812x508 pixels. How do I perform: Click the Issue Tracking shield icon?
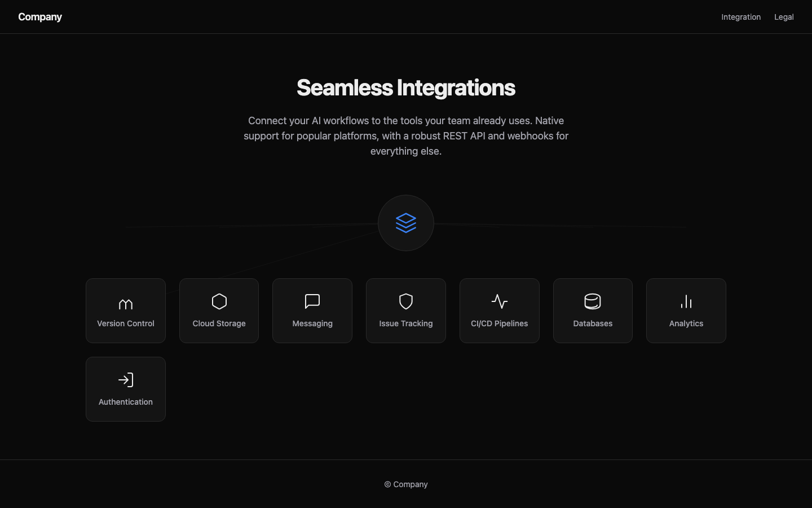click(406, 301)
